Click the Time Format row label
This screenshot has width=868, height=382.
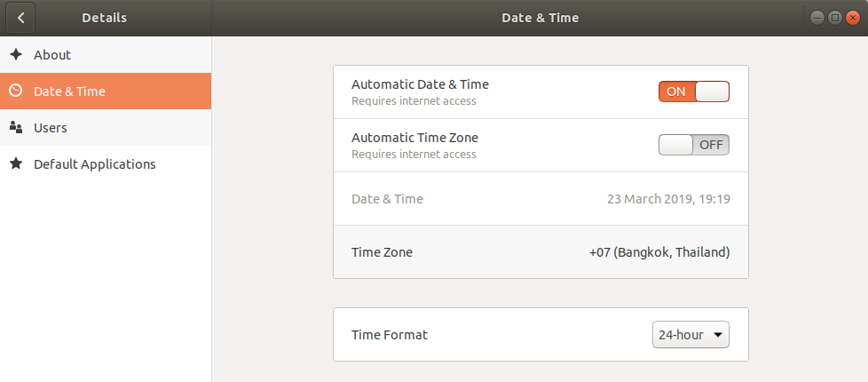point(390,335)
